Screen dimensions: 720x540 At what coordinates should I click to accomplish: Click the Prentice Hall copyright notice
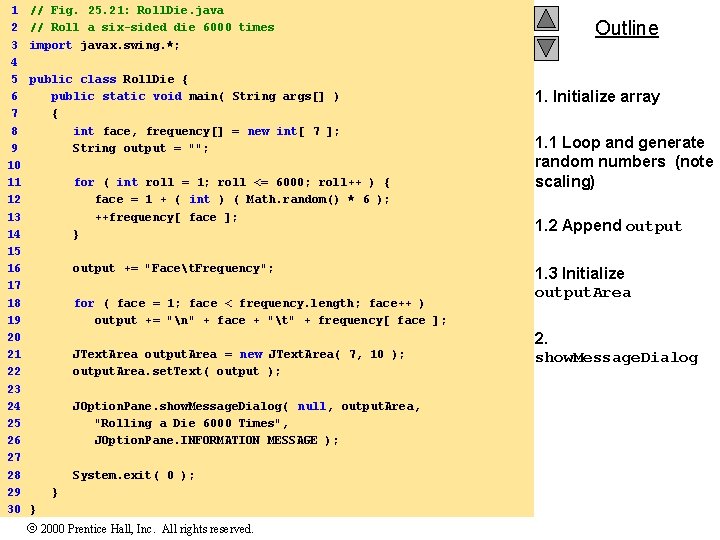point(140,529)
